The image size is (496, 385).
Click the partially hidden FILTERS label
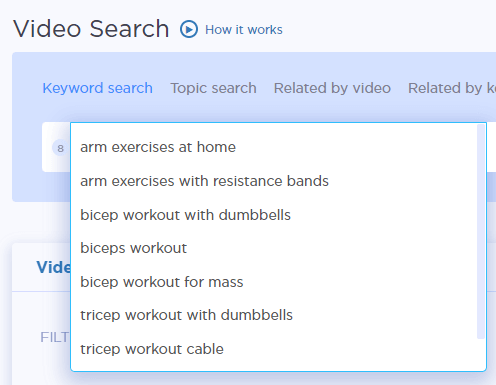55,337
